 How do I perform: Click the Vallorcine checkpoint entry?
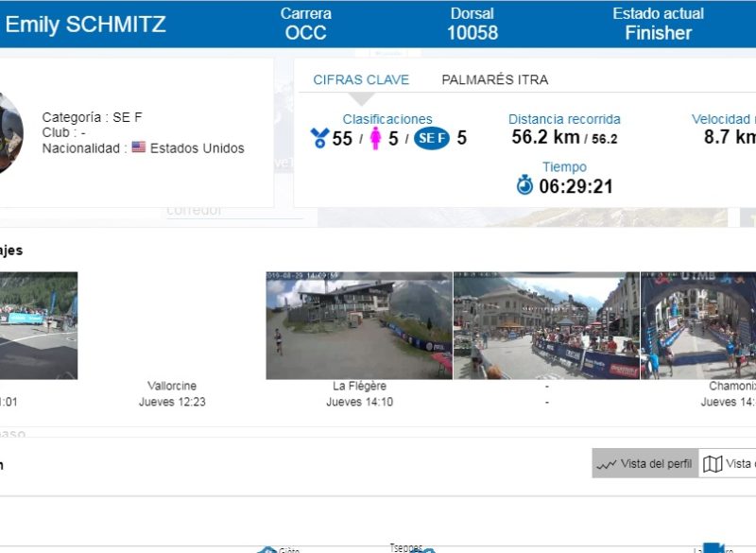pos(172,386)
